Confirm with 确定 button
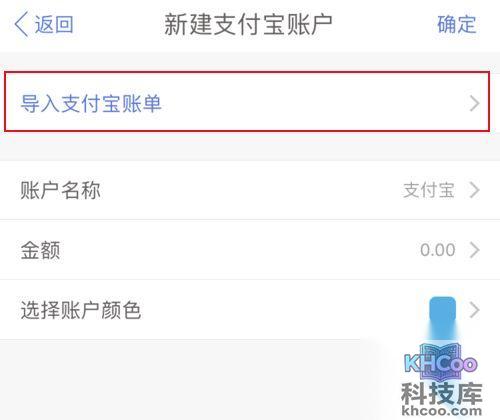The image size is (500, 420). [x=457, y=24]
